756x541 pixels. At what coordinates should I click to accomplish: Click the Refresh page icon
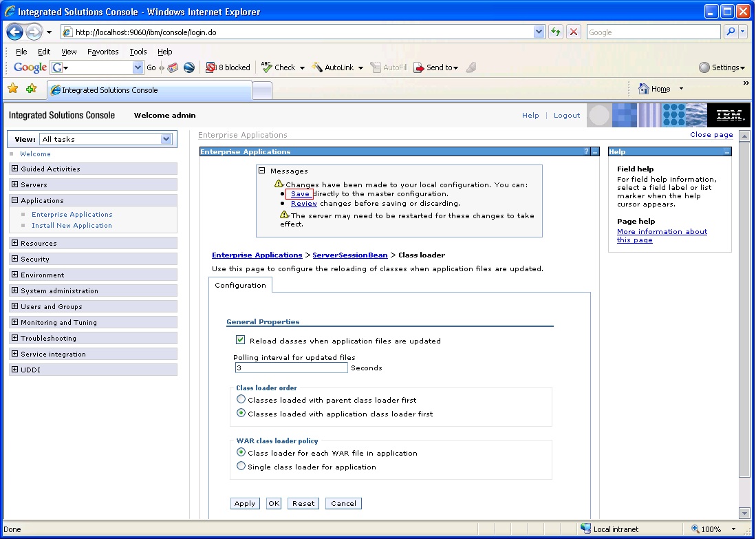[x=556, y=32]
